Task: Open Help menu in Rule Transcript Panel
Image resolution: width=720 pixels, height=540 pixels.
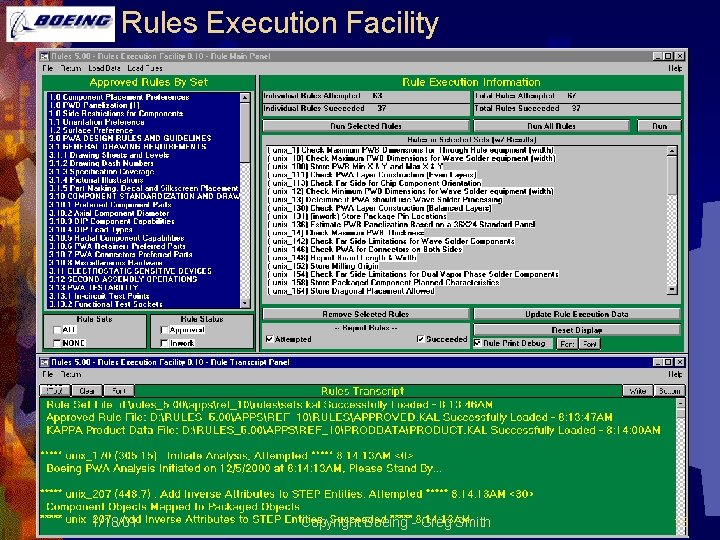Action: point(675,374)
